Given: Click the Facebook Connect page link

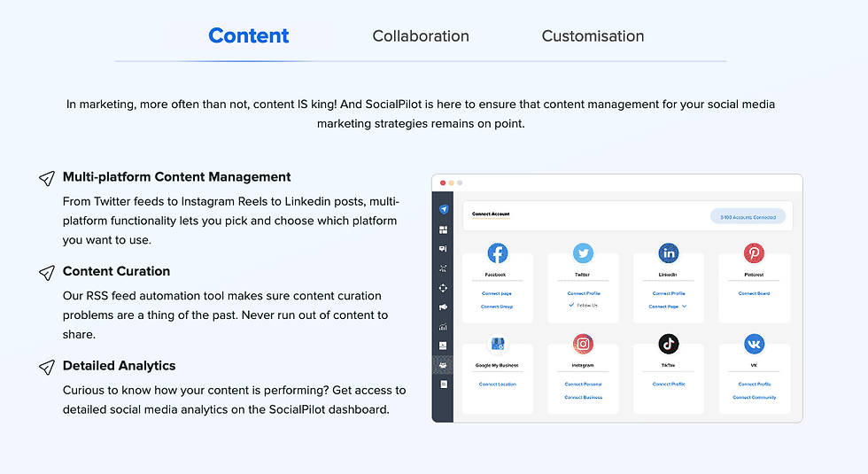Looking at the screenshot, I should 497,293.
